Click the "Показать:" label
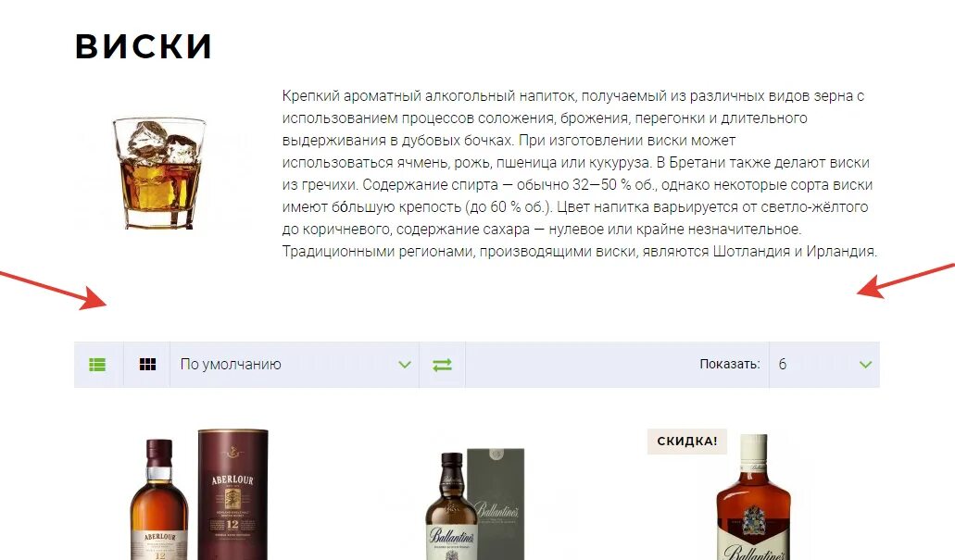 [730, 364]
